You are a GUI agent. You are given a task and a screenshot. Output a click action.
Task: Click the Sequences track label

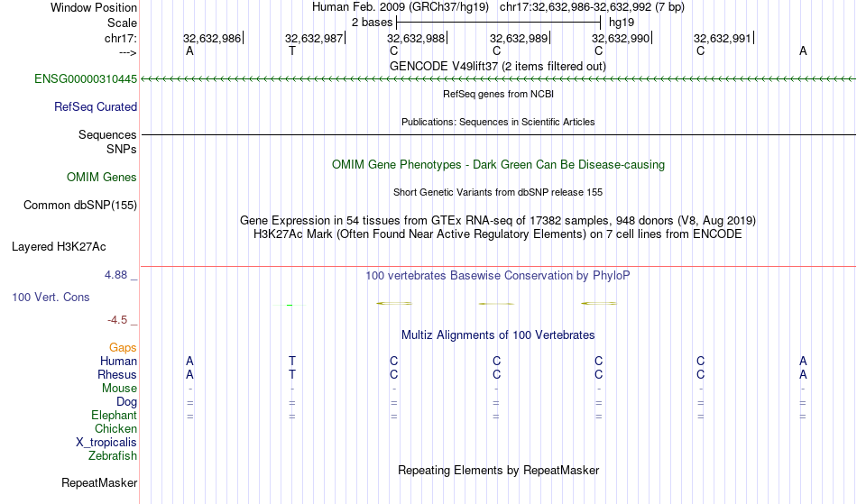click(x=107, y=135)
